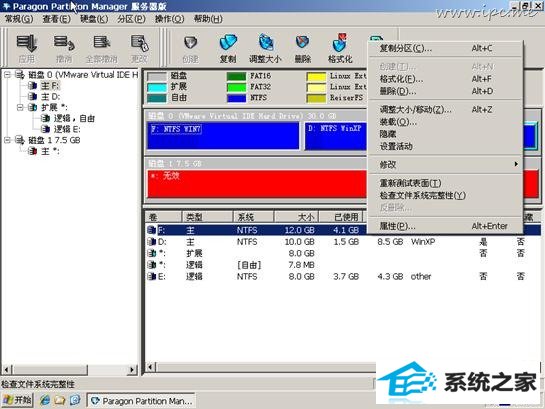Image resolution: width=545 pixels, height=409 pixels.
Task: Choose 格式化(F)... from context menu
Action: (445, 79)
